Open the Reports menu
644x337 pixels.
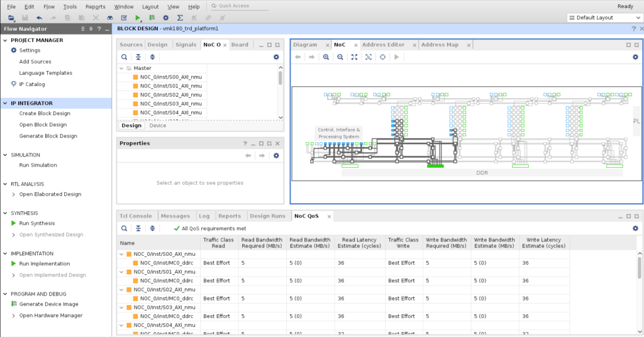click(95, 6)
